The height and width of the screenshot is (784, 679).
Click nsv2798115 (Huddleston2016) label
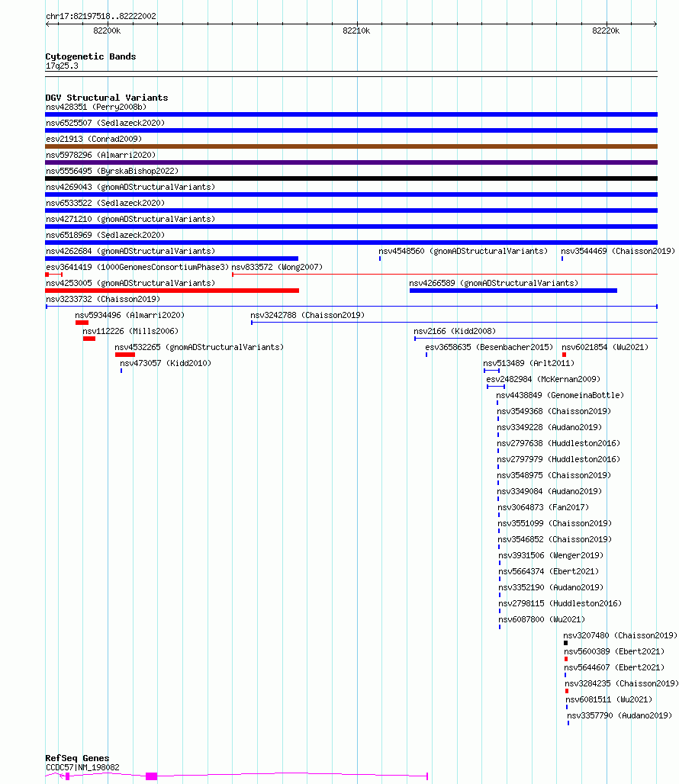[560, 603]
